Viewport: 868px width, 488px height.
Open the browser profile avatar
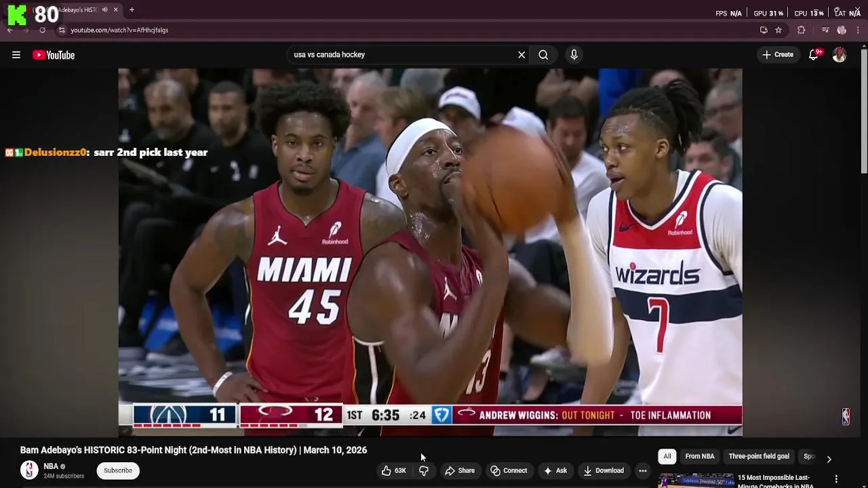[842, 30]
